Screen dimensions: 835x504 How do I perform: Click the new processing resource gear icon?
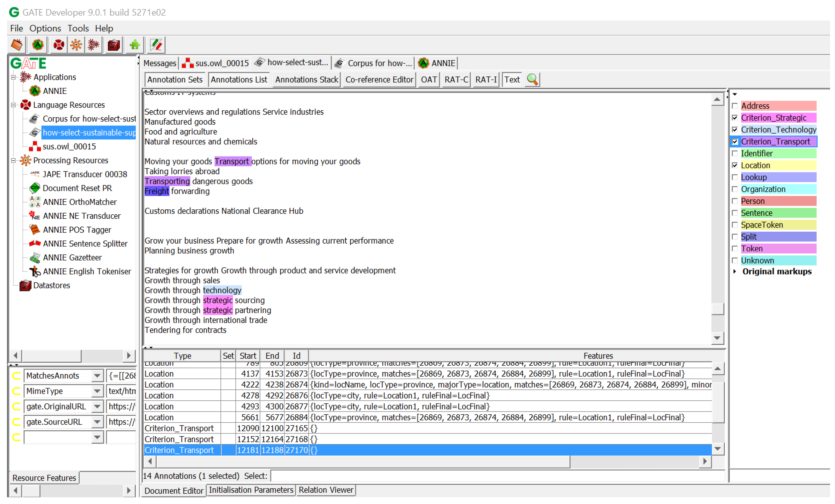pos(76,45)
